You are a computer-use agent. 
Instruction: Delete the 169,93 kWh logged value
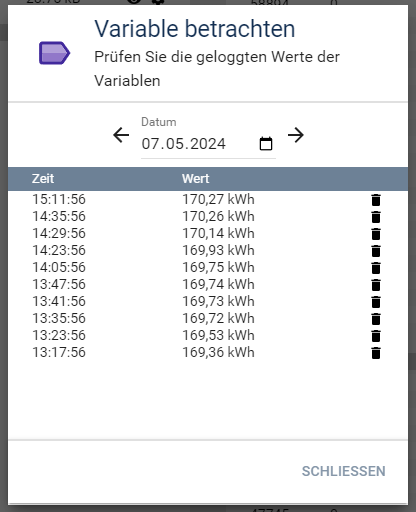coord(376,251)
